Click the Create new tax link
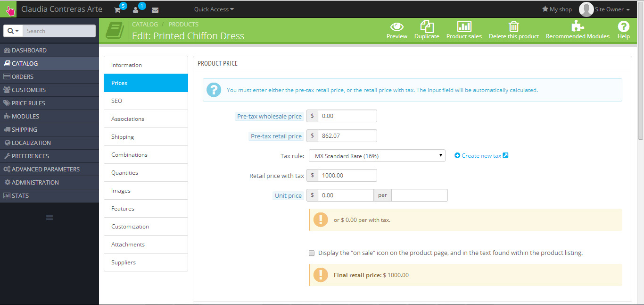The height and width of the screenshot is (305, 644). [481, 156]
